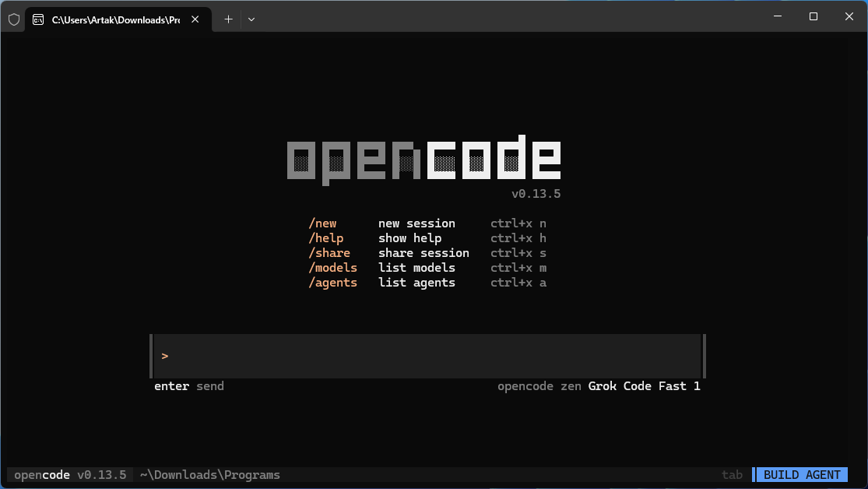Click the 'ctrl+x m' shortcut text

click(x=518, y=268)
